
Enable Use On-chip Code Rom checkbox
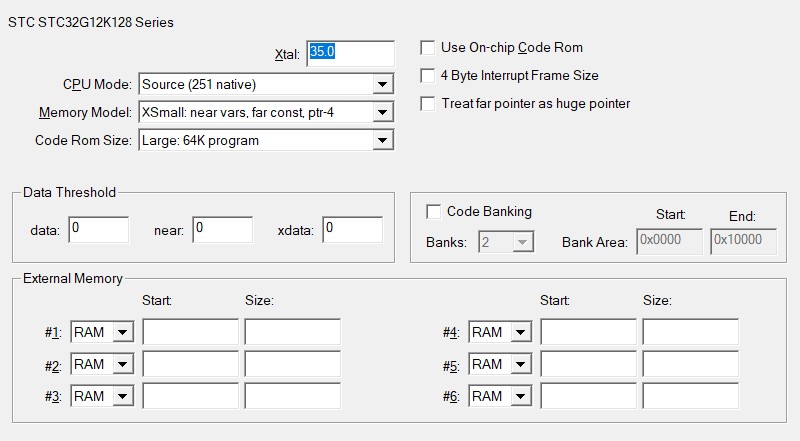click(x=428, y=47)
